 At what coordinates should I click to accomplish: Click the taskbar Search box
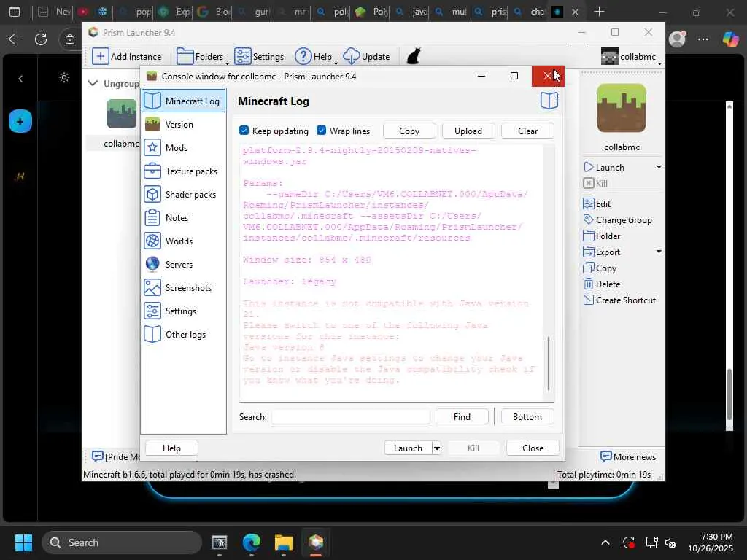click(x=122, y=542)
